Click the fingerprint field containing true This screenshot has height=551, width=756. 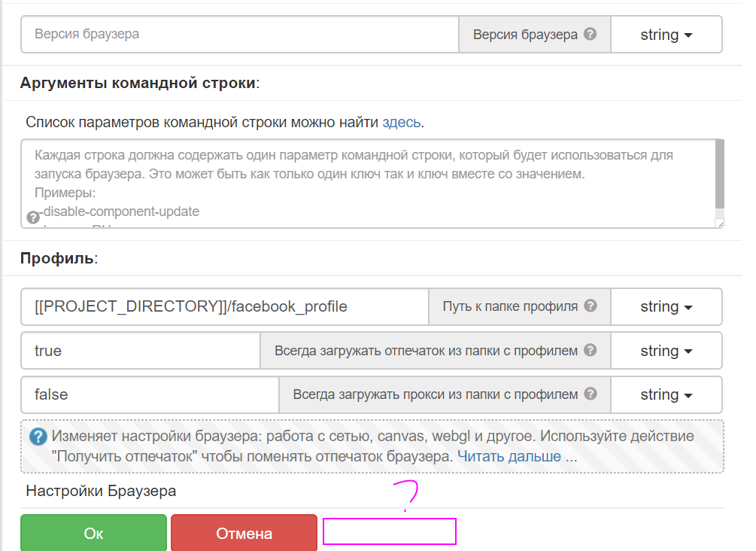click(140, 351)
